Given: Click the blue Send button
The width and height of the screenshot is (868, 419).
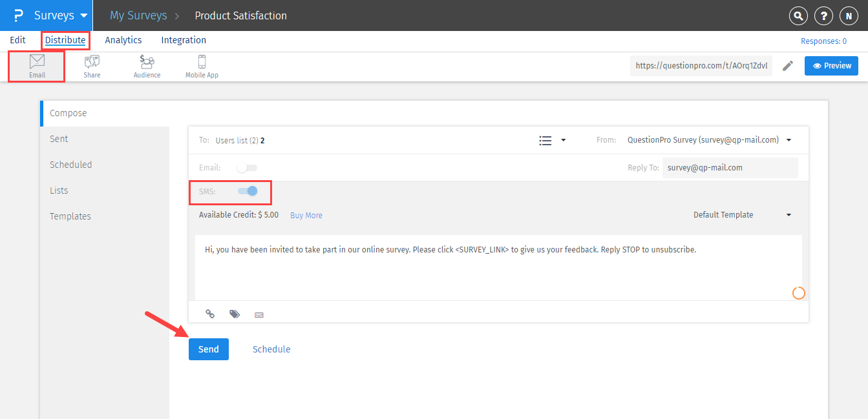Looking at the screenshot, I should pos(208,349).
